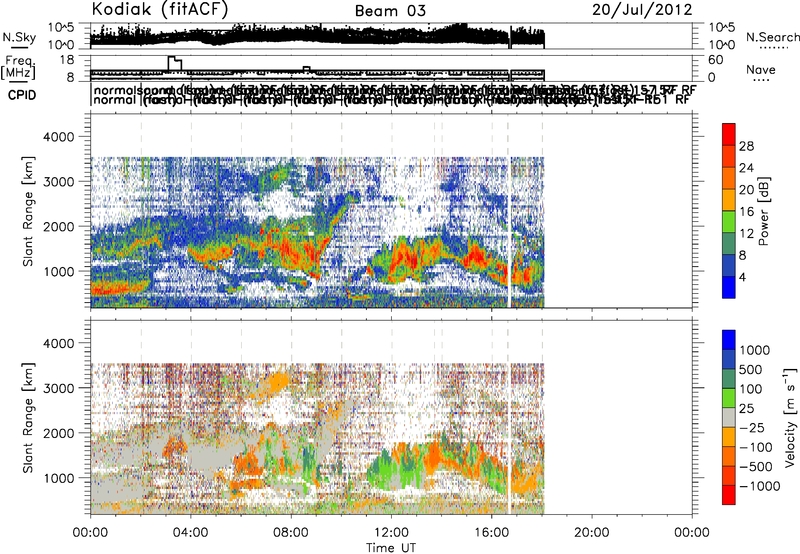
Task: Click the '16:00' time tick label
Action: (491, 533)
